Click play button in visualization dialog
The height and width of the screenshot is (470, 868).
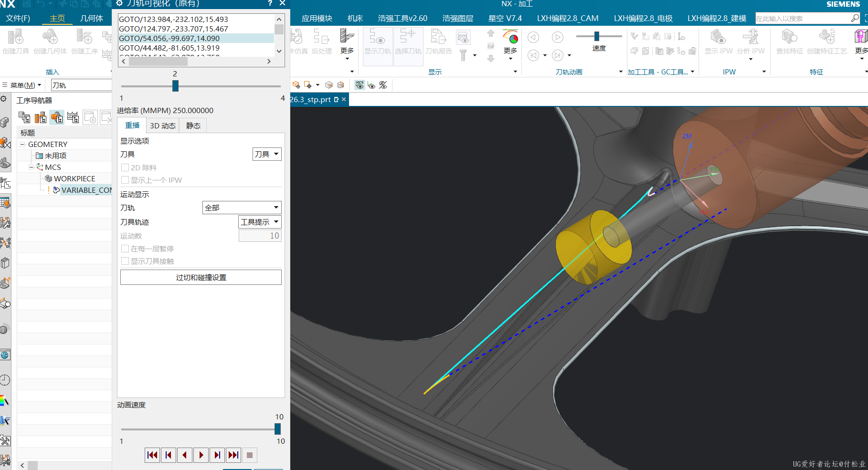[201, 455]
